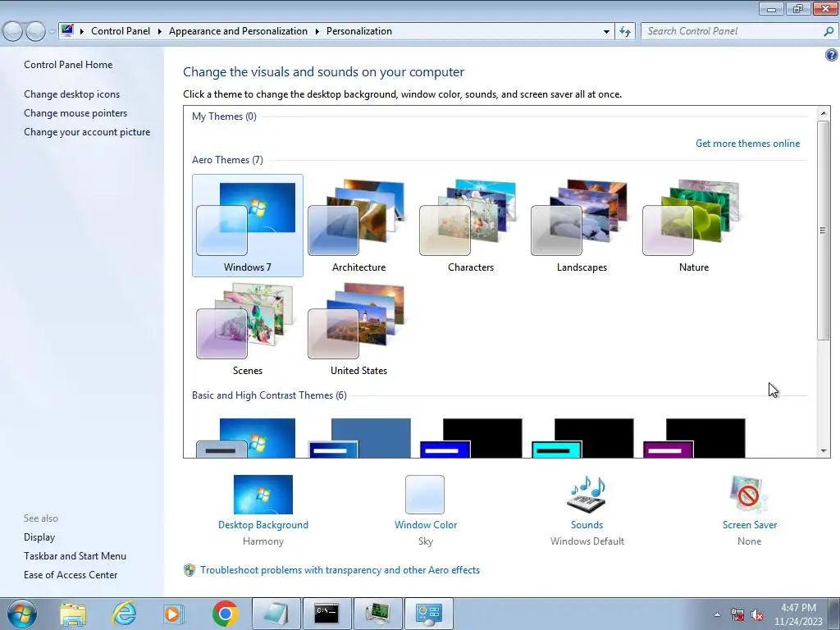Screen dimensions: 840x630
Task: Select high contrast theme with purple window
Action: tap(694, 438)
